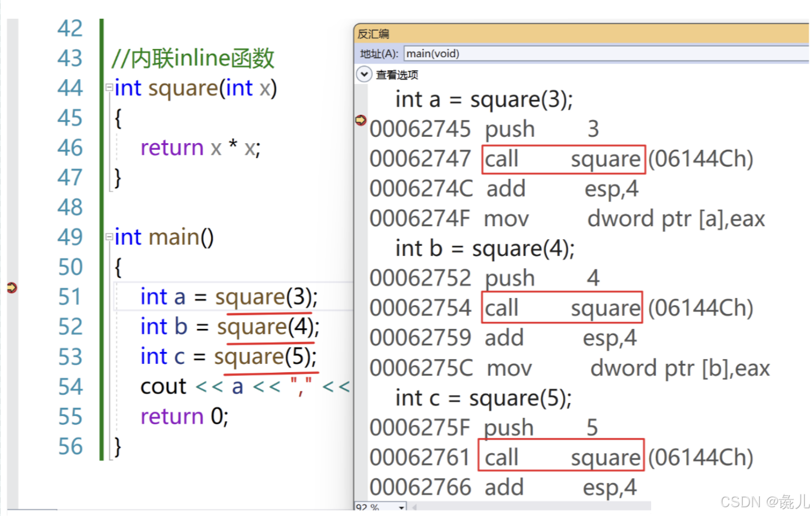Select the 反汇编 disassembly tab title
Viewport: 812px width, 516px height.
point(373,34)
